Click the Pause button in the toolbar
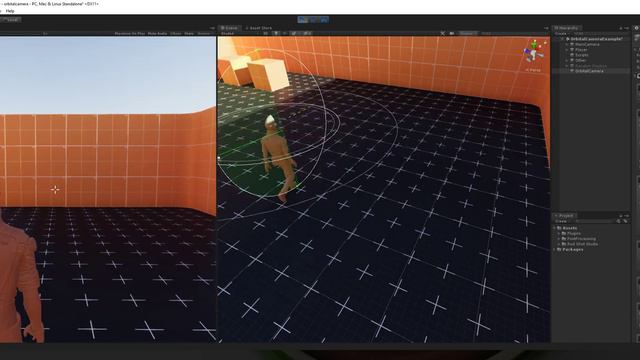This screenshot has height=360, width=640. click(313, 20)
